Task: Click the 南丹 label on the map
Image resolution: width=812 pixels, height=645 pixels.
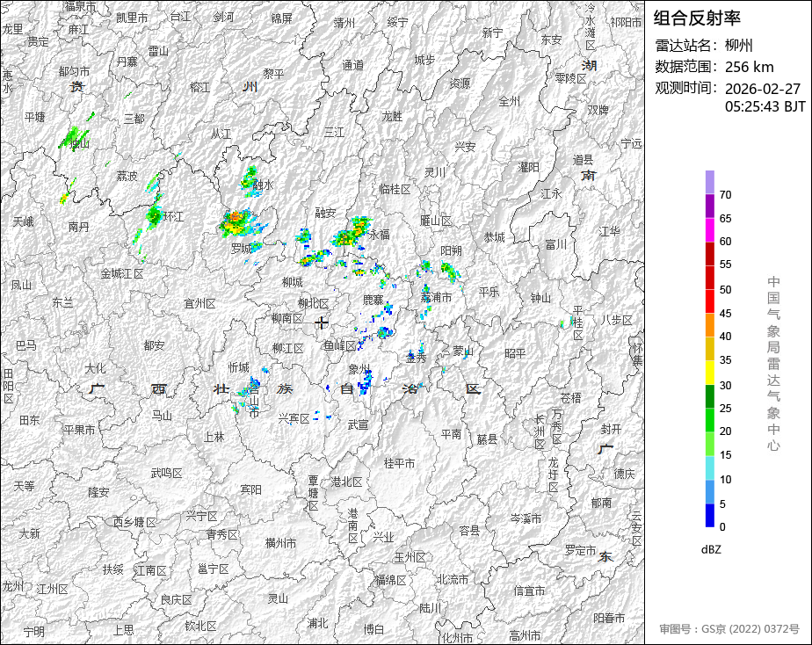Action: pyautogui.click(x=78, y=226)
